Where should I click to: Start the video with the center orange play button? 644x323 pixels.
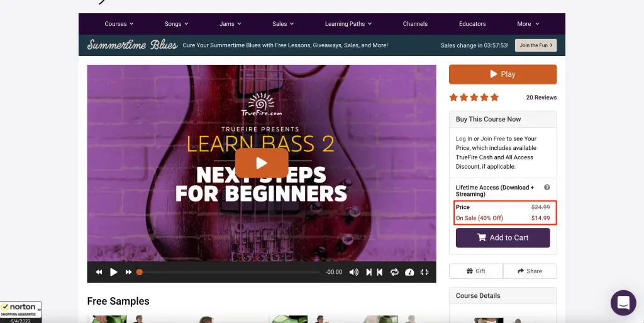click(262, 163)
